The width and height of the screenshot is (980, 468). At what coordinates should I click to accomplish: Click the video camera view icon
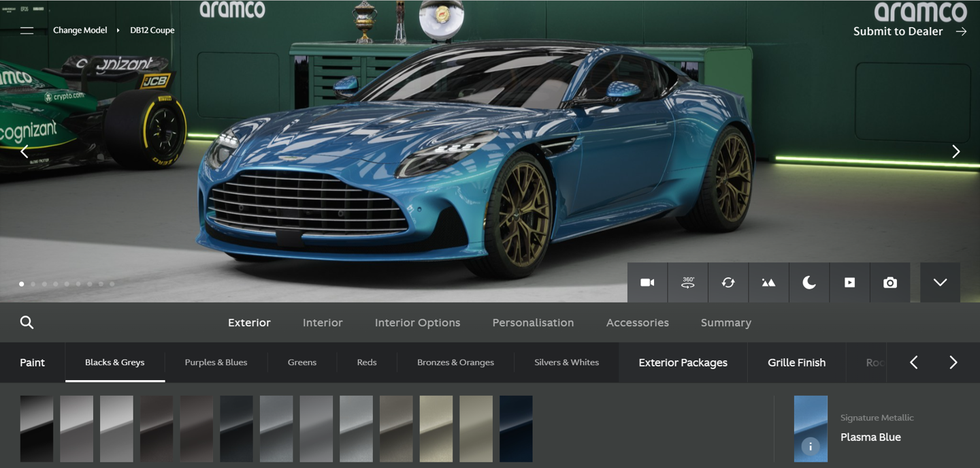click(x=647, y=283)
